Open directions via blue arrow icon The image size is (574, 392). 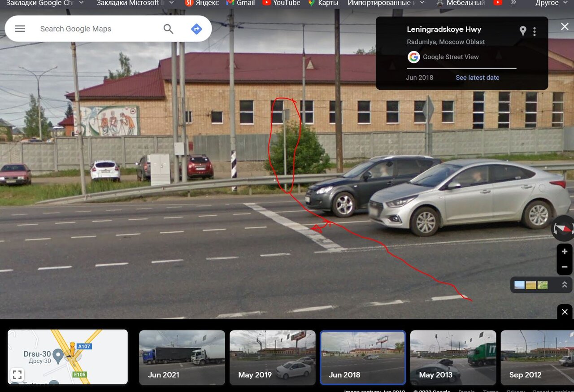[196, 29]
